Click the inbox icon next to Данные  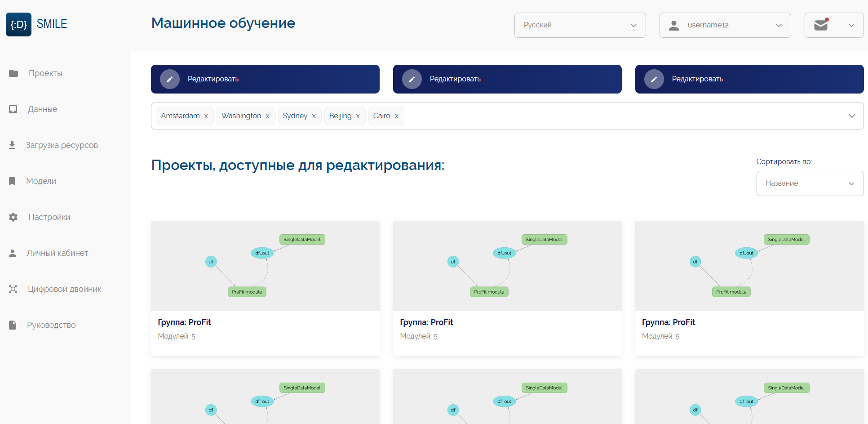[13, 109]
